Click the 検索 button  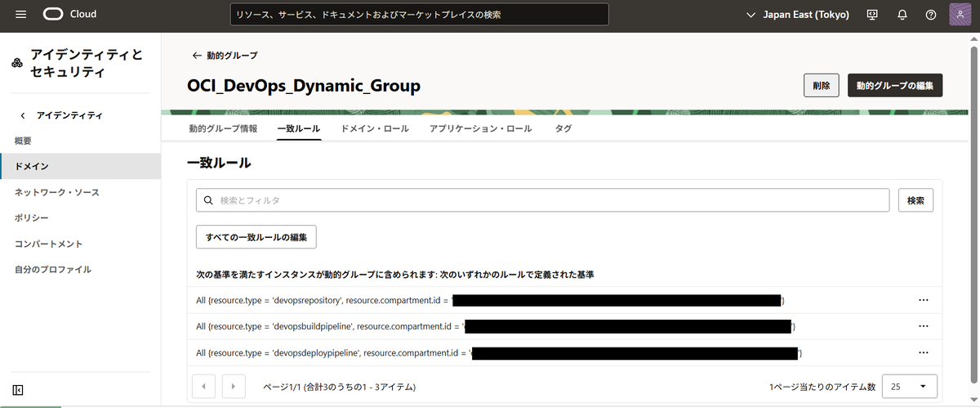pyautogui.click(x=915, y=200)
